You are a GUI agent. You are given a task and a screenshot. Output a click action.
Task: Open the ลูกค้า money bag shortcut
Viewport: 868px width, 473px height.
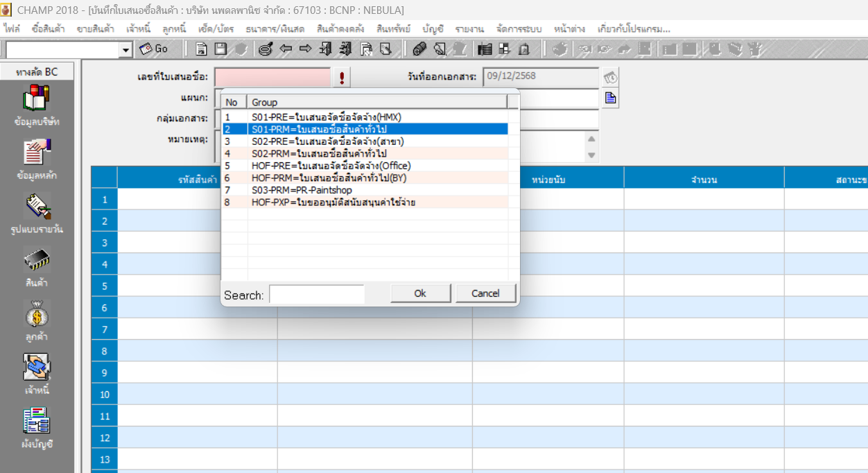(x=37, y=320)
